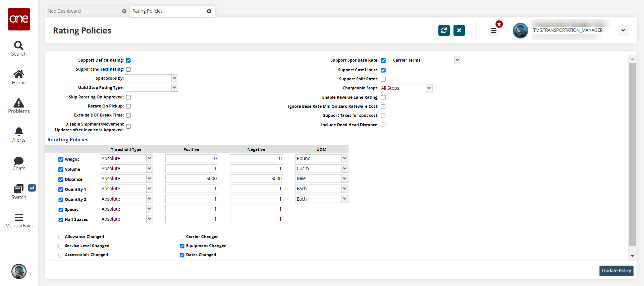Open Half Spaces Threshold Type dropdown
Viewport: 644px width, 286px height.
(149, 219)
